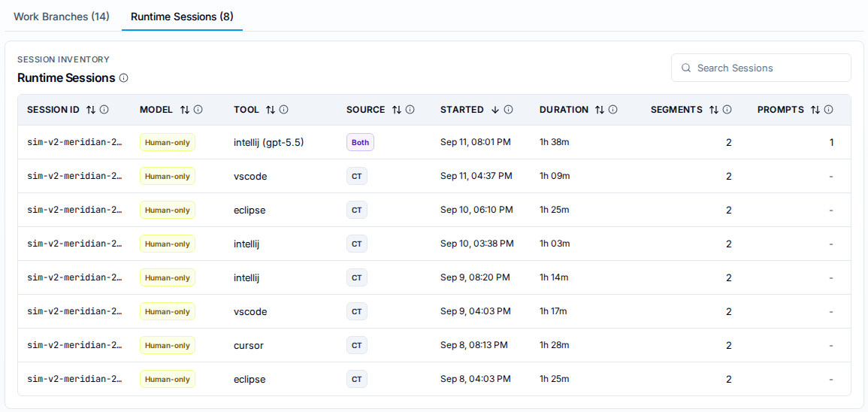Click vscode in the Sep 11, 04:37 PM row

251,176
